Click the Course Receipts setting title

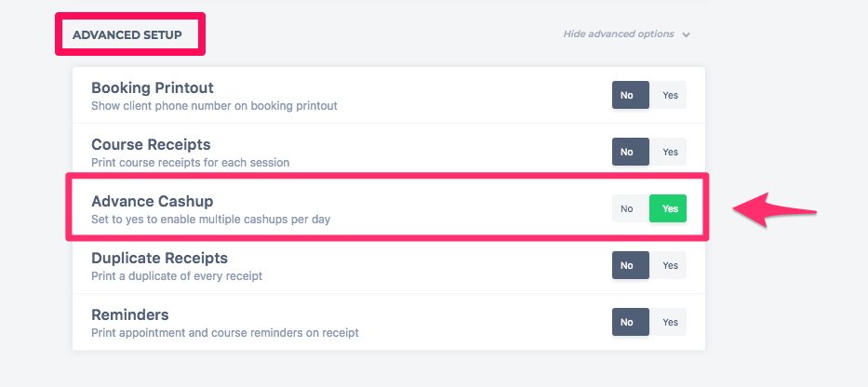point(151,144)
